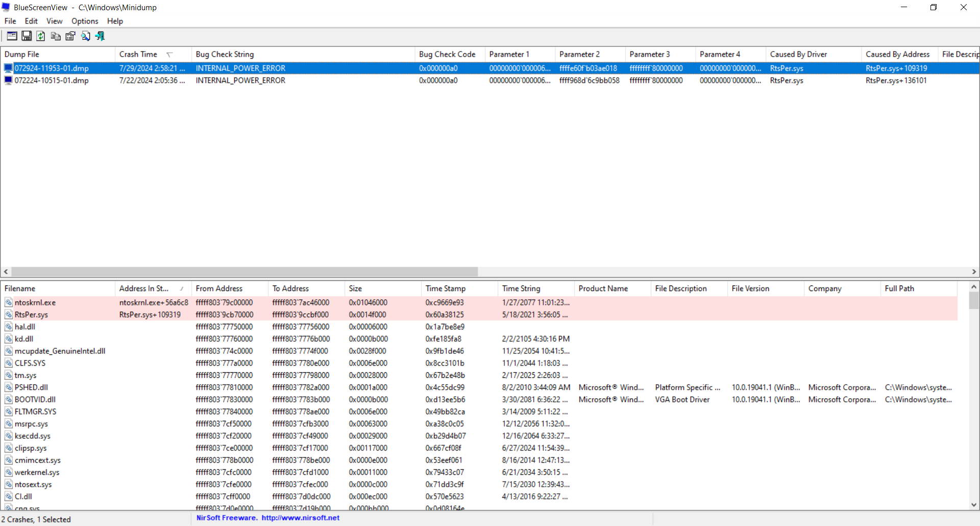Viewport: 980px width, 526px height.
Task: Start a Find with the magnifier toolbar icon
Action: pyautogui.click(x=85, y=36)
